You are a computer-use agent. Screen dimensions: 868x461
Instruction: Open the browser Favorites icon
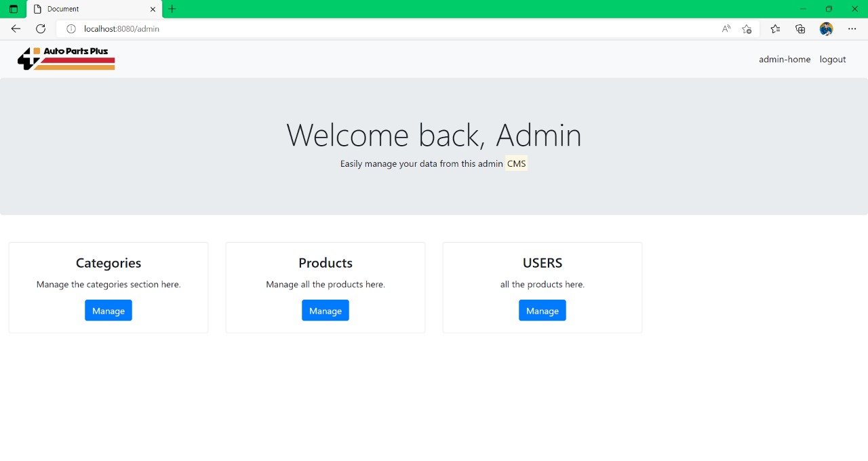point(774,29)
